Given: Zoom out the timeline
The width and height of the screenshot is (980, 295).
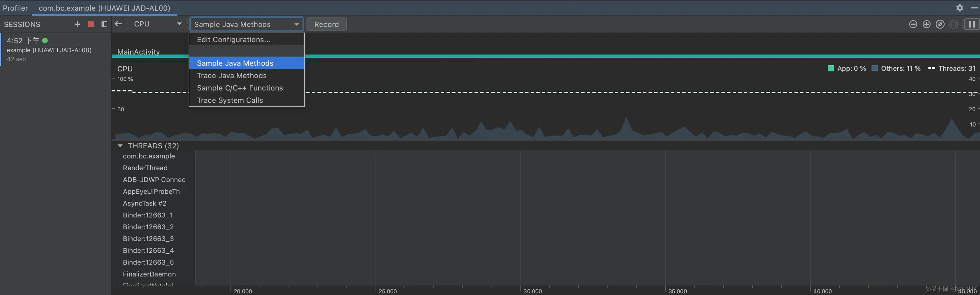Looking at the screenshot, I should click(x=913, y=24).
